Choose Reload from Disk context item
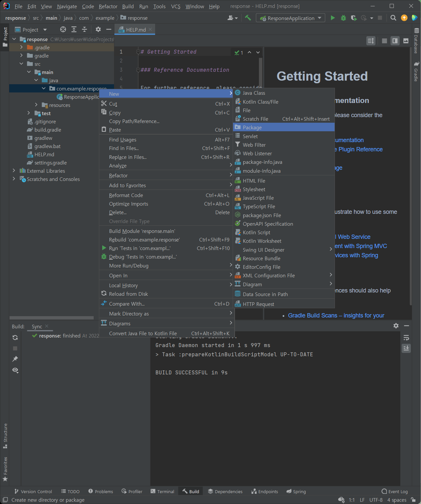The height and width of the screenshot is (504, 421). pos(166,294)
